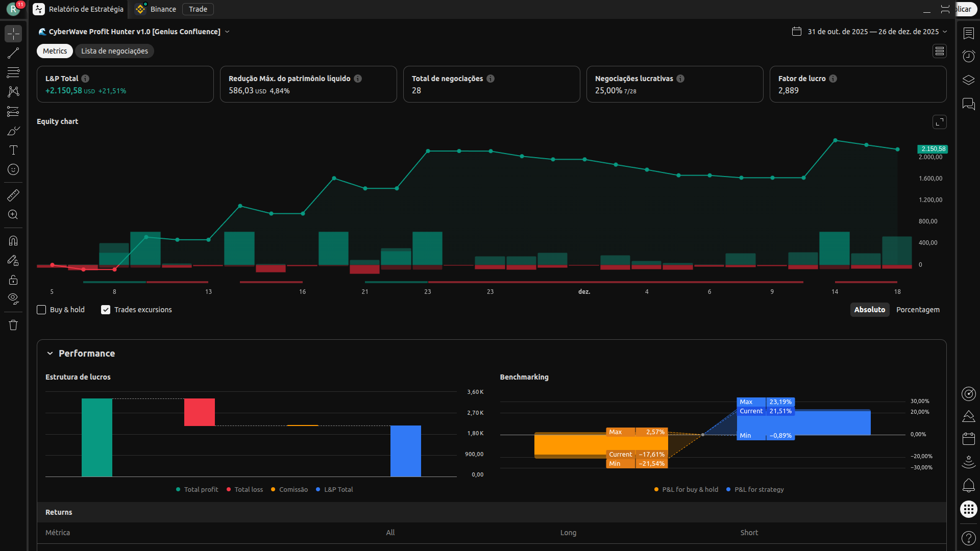980x551 pixels.
Task: Show info about Redução Máx. do patrimônio líquido
Action: (x=358, y=79)
